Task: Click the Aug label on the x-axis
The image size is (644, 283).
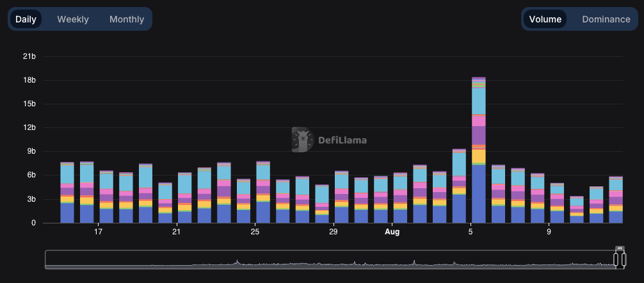Action: 392,232
